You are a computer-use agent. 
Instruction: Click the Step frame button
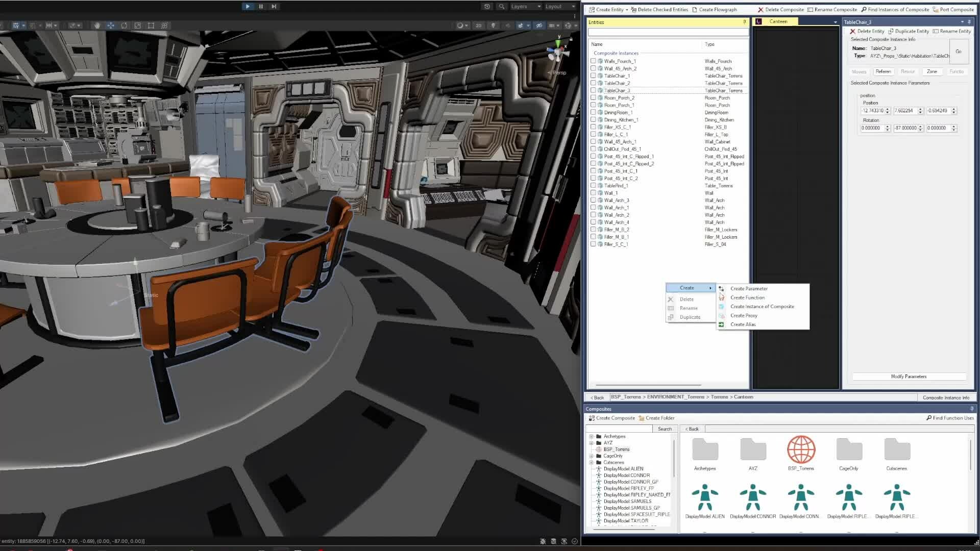click(x=274, y=7)
